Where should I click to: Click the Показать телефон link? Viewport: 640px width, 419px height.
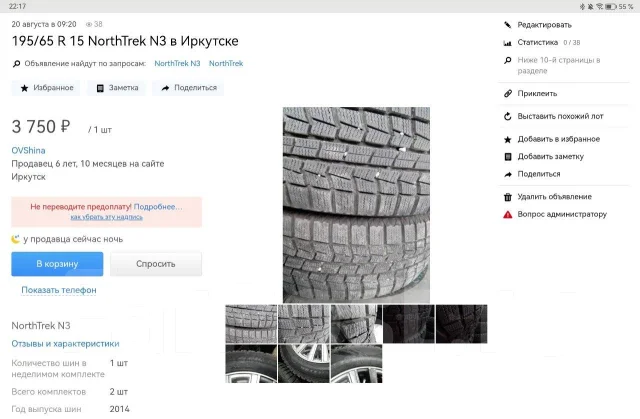[59, 290]
